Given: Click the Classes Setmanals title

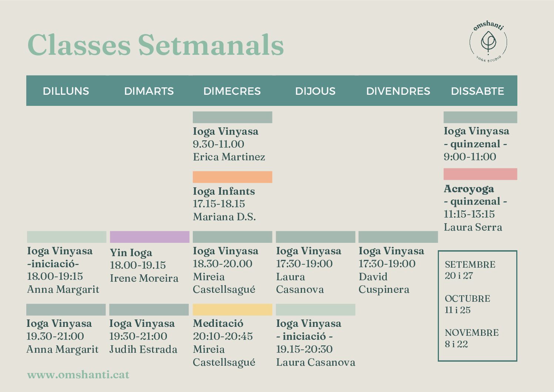Looking at the screenshot, I should 155,45.
